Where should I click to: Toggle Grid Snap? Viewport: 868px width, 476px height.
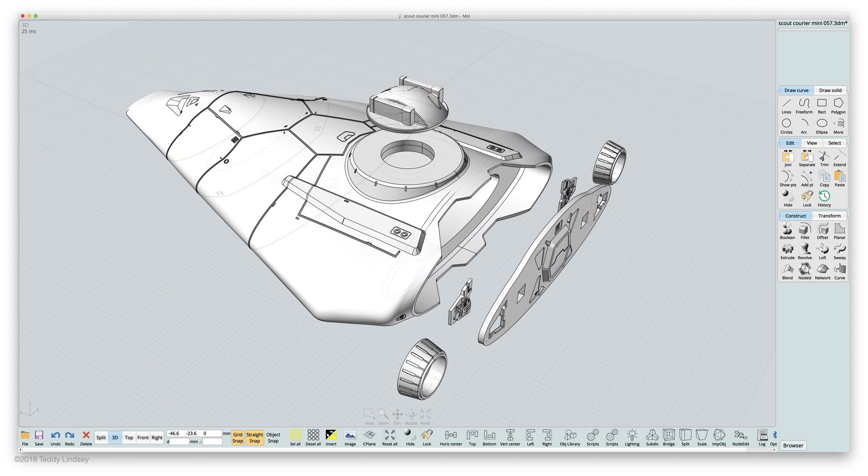238,438
